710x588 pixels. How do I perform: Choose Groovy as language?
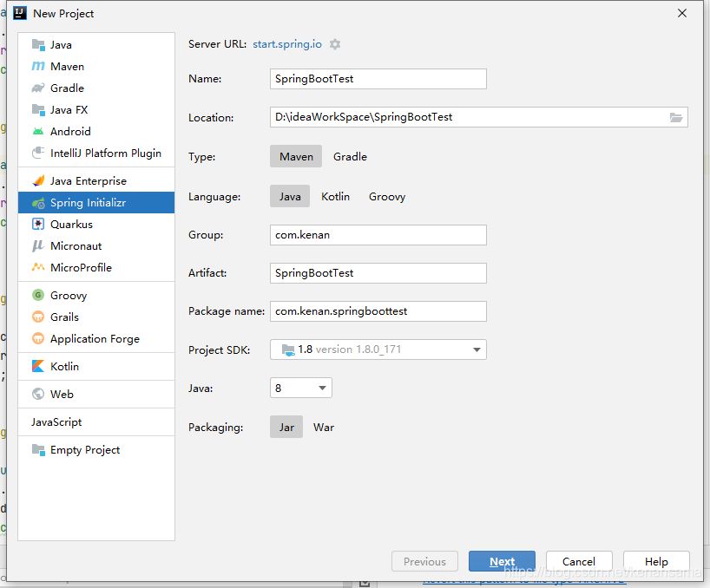point(387,196)
